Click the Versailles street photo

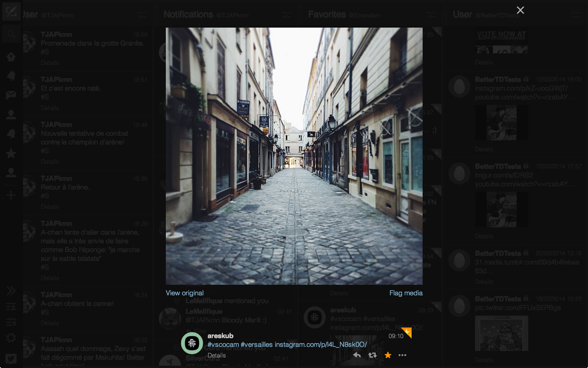[x=294, y=156]
